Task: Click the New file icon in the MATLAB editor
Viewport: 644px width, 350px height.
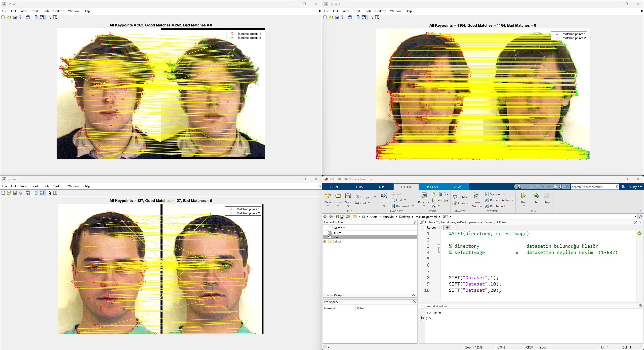Action: 328,196
